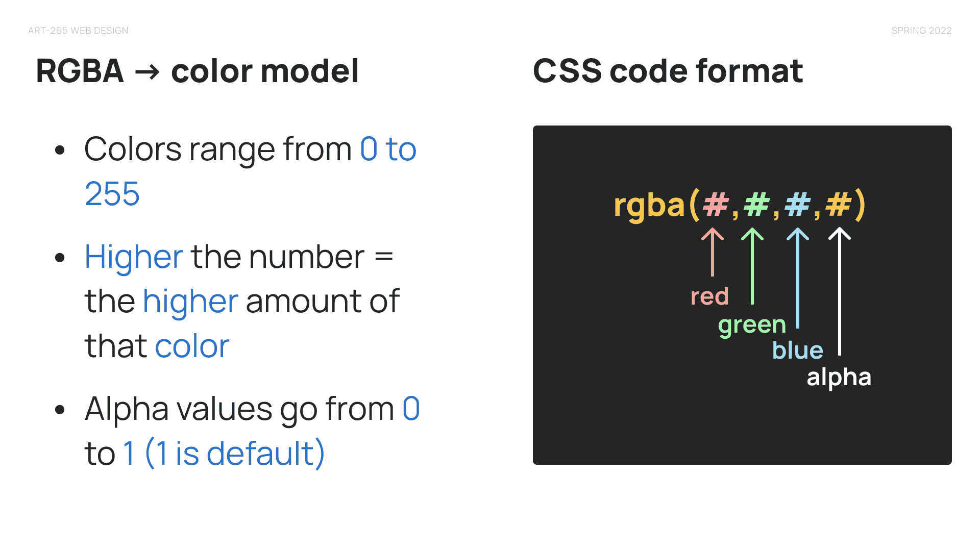Click the green hash symbol in rgba()
The width and height of the screenshot is (980, 551).
(x=756, y=205)
